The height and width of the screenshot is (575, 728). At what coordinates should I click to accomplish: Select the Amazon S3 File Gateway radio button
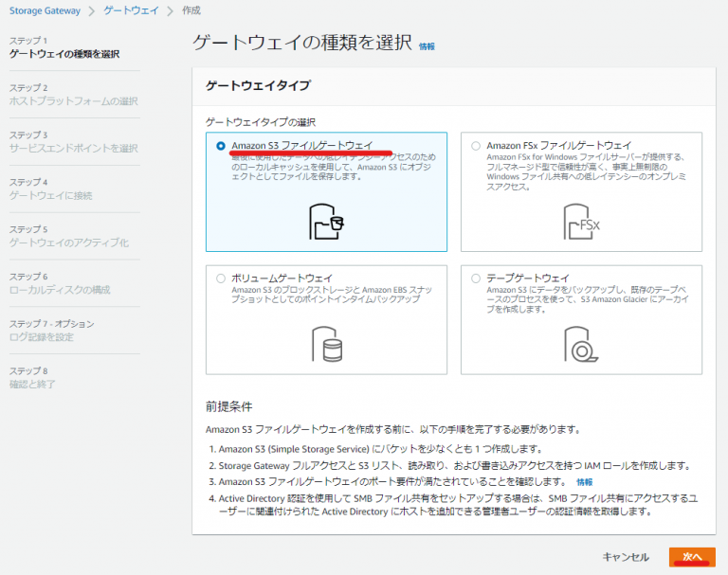pyautogui.click(x=221, y=146)
